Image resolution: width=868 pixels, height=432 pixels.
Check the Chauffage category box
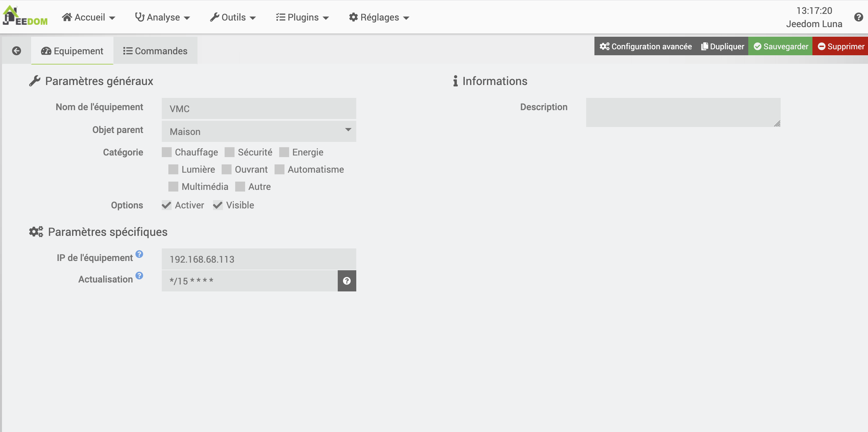[x=167, y=152]
